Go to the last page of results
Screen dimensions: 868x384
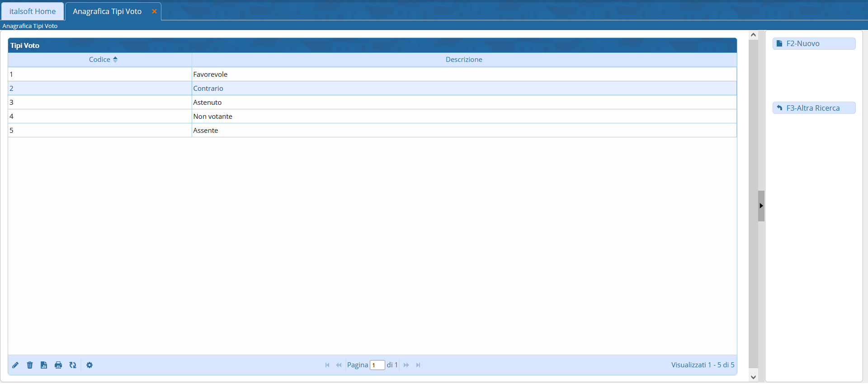pos(418,365)
